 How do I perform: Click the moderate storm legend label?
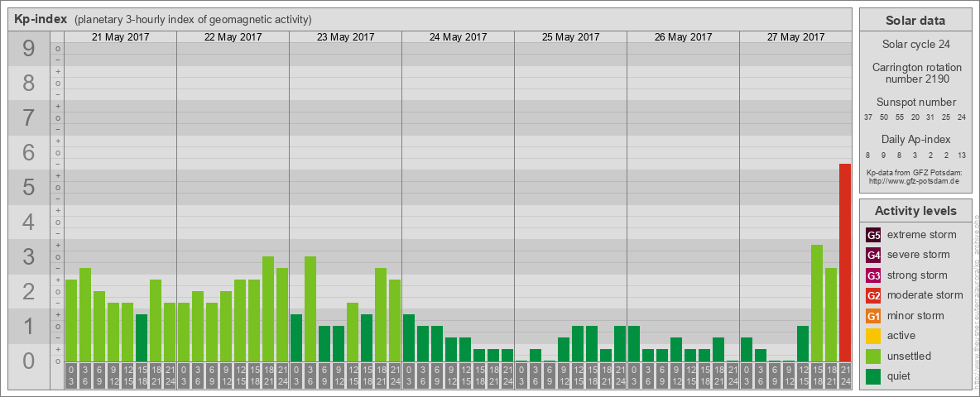(x=925, y=295)
